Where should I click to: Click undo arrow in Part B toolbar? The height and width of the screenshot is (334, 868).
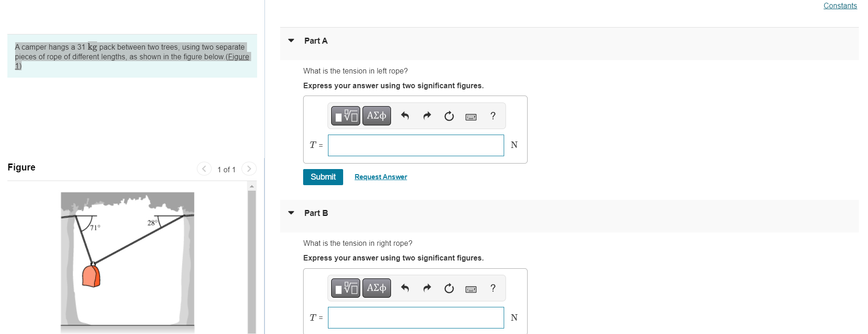[405, 288]
